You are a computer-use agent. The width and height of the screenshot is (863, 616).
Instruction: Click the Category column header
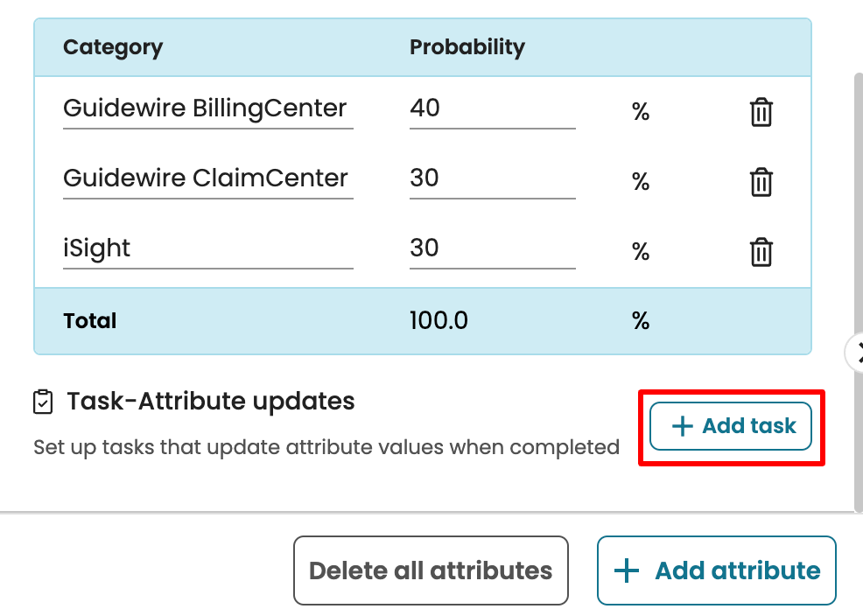tap(113, 47)
